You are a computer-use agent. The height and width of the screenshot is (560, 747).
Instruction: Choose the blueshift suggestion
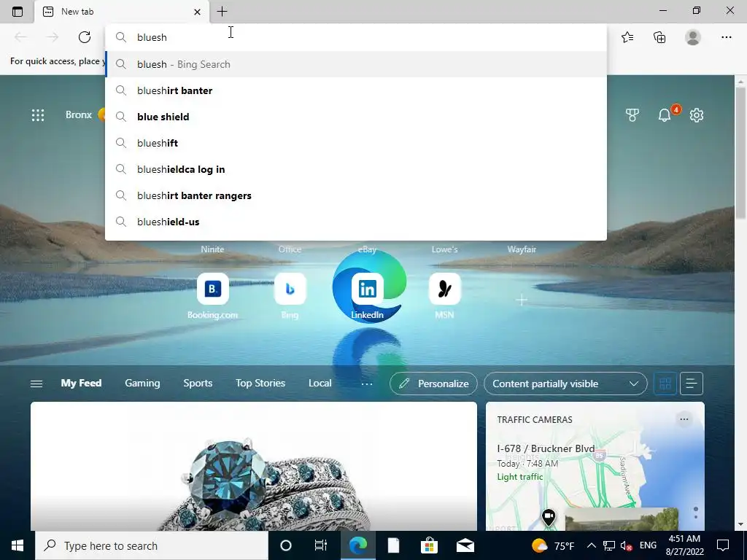(356, 143)
